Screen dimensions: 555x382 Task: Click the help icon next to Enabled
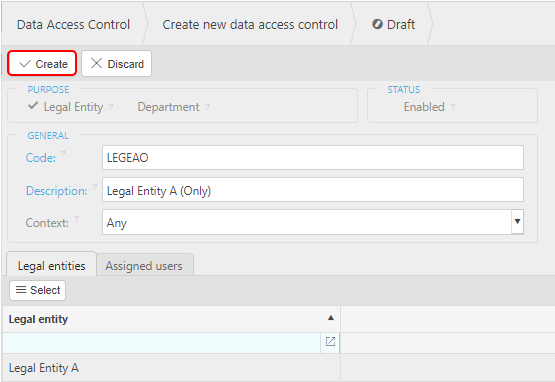point(453,107)
